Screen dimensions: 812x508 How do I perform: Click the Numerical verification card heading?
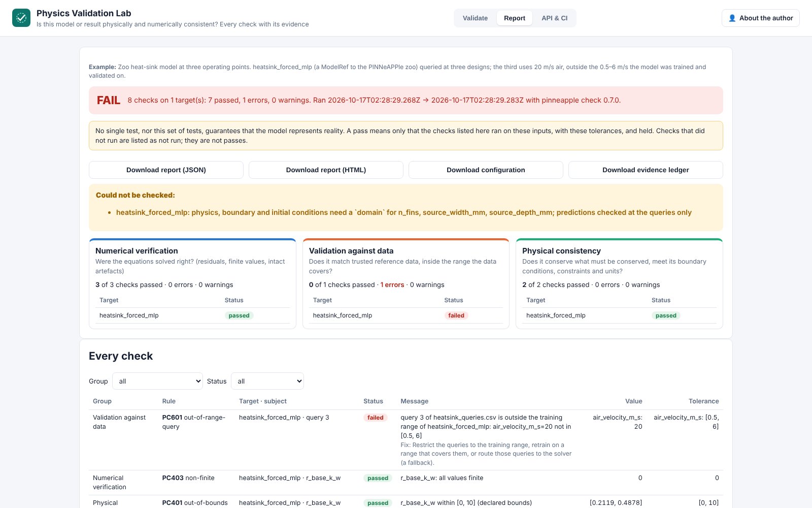(x=137, y=250)
